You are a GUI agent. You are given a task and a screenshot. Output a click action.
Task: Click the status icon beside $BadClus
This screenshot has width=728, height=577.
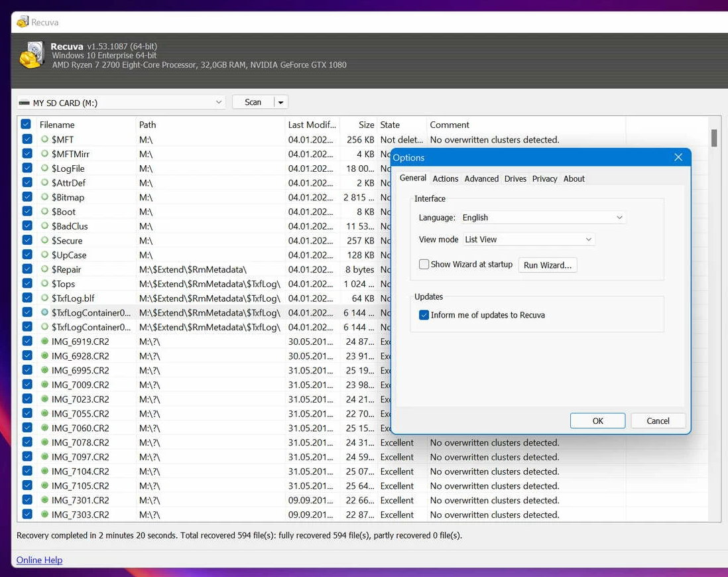[x=44, y=225]
